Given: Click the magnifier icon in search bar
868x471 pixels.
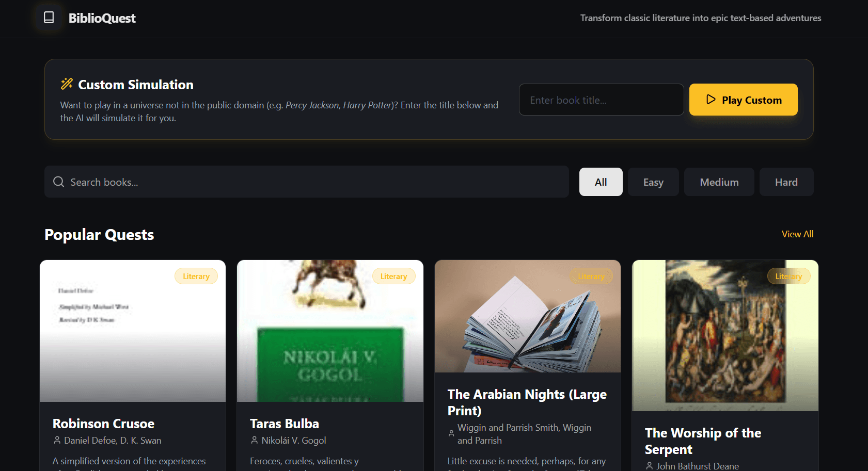Looking at the screenshot, I should (x=58, y=182).
